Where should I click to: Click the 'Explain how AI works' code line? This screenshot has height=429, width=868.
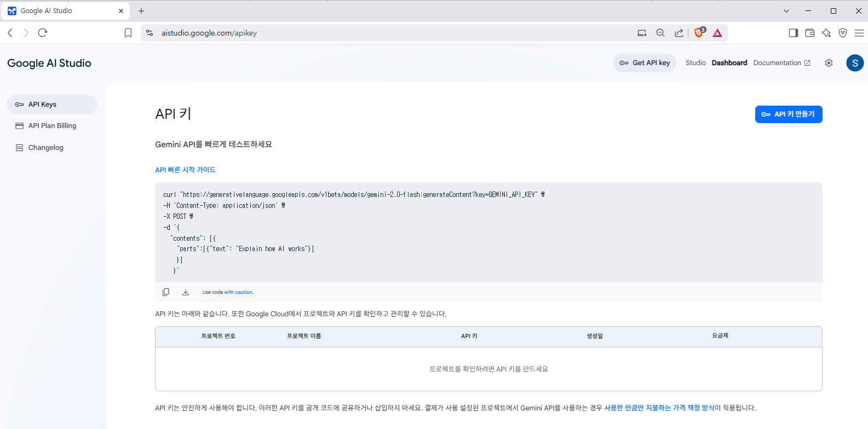(245, 248)
